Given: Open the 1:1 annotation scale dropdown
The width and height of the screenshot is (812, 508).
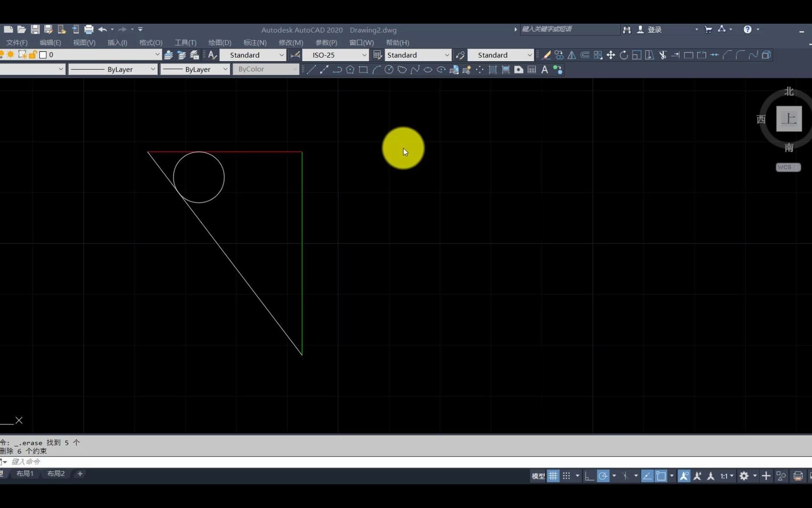Looking at the screenshot, I should (x=727, y=476).
